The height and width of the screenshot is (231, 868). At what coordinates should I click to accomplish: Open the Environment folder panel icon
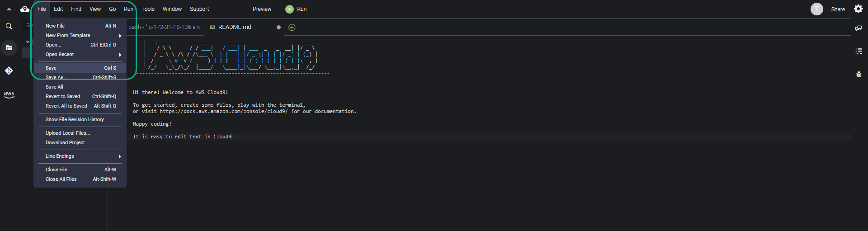pos(9,47)
